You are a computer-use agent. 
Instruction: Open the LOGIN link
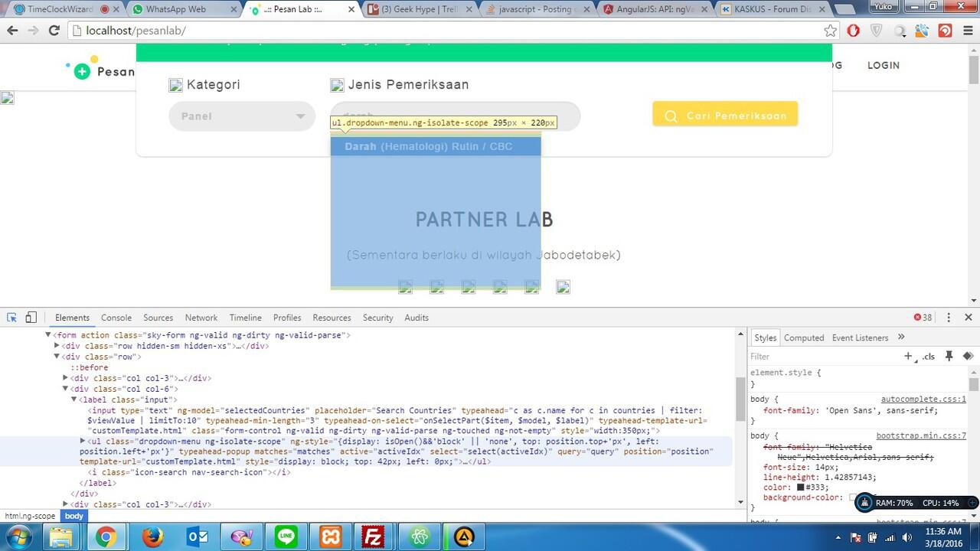point(884,65)
